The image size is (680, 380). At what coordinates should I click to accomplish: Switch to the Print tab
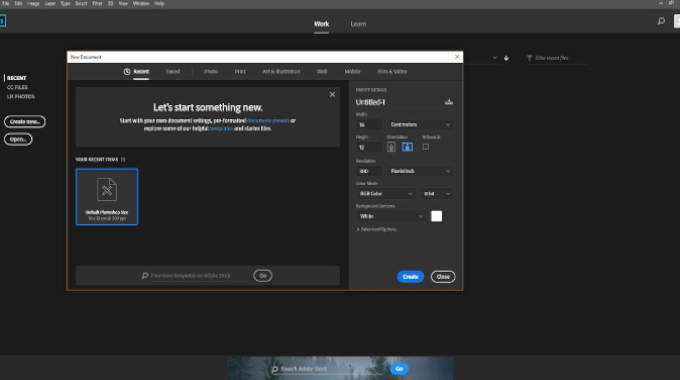(x=240, y=72)
